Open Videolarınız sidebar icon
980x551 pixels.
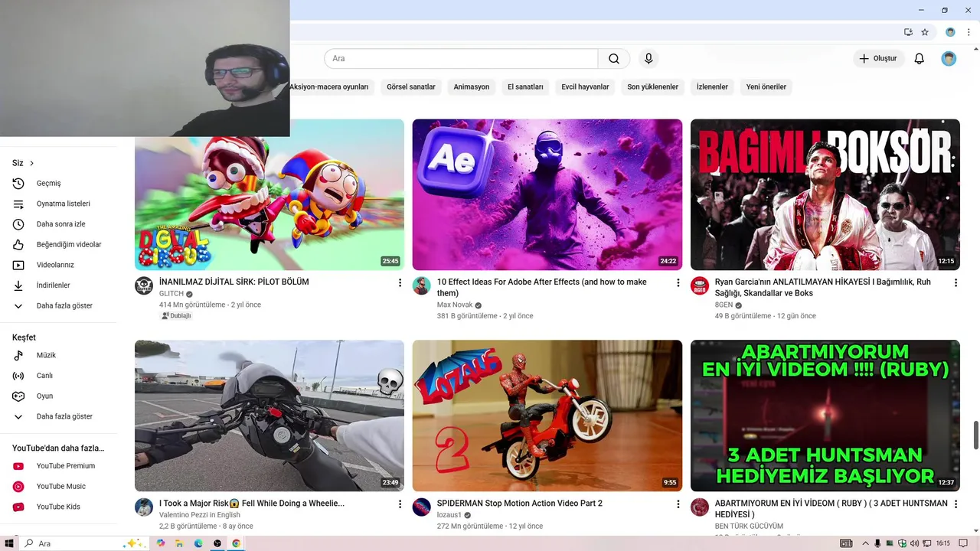[18, 265]
